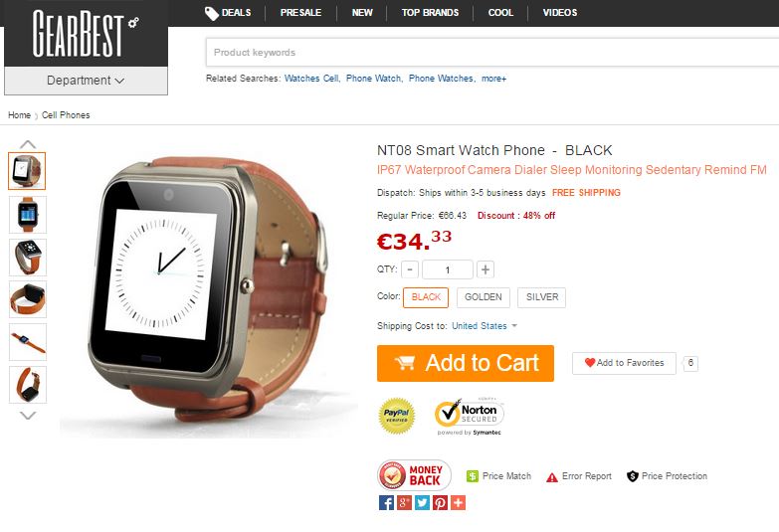
Task: Share on Twitter icon
Action: 422,503
